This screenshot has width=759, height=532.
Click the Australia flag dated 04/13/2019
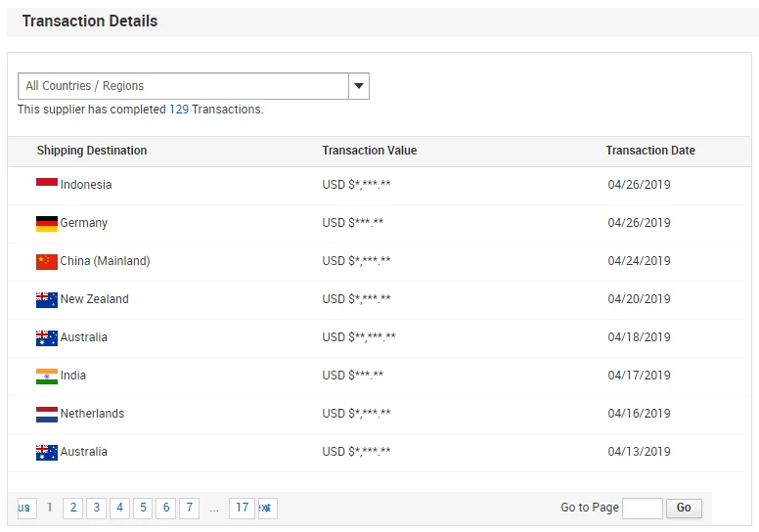(47, 452)
